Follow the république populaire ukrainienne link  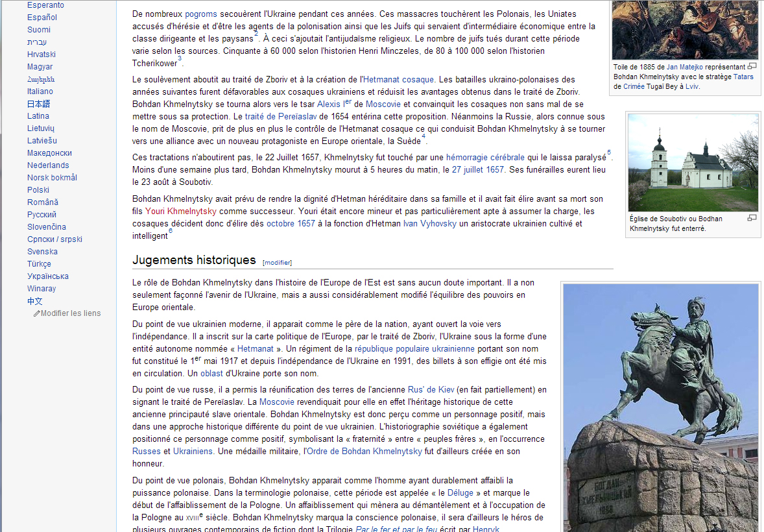pyautogui.click(x=414, y=349)
